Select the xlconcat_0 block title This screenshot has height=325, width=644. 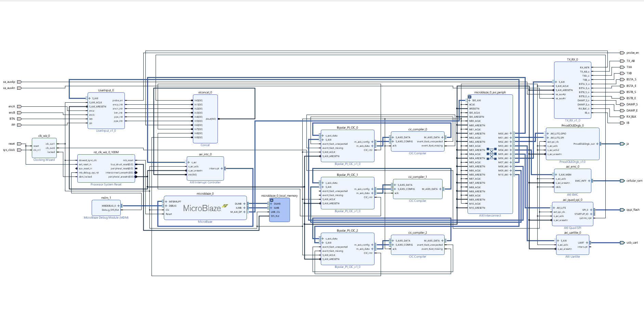tap(205, 93)
